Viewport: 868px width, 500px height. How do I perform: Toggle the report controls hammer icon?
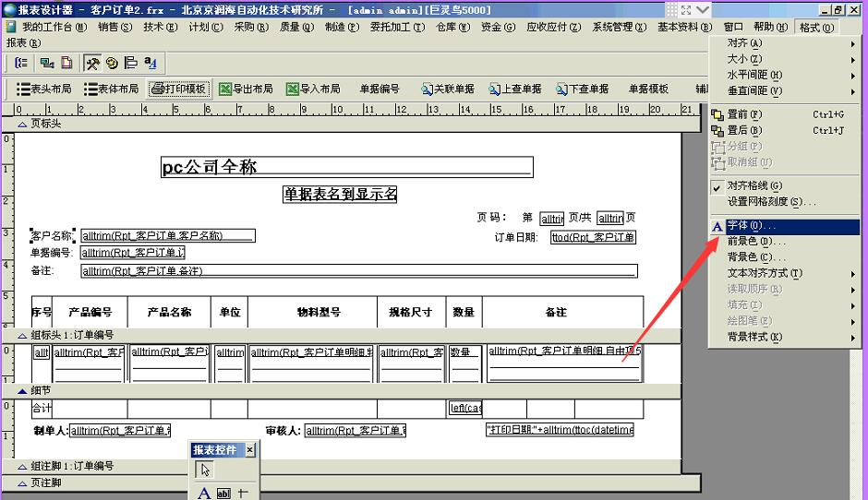click(93, 63)
